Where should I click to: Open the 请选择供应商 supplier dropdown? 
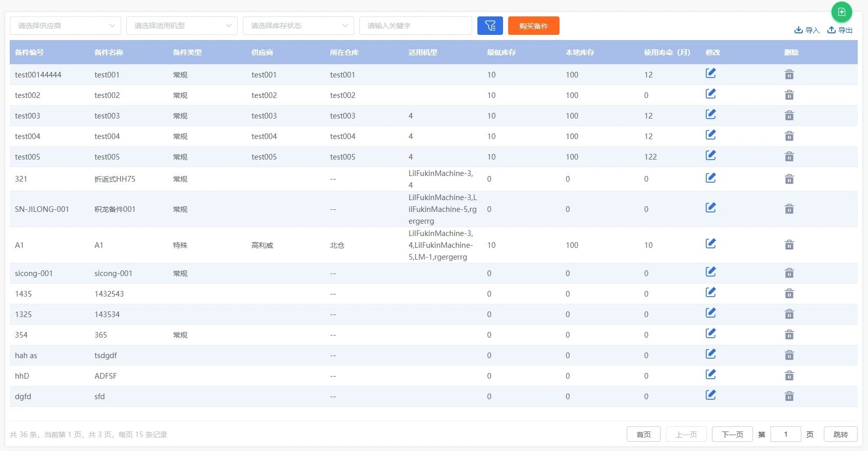tap(65, 26)
